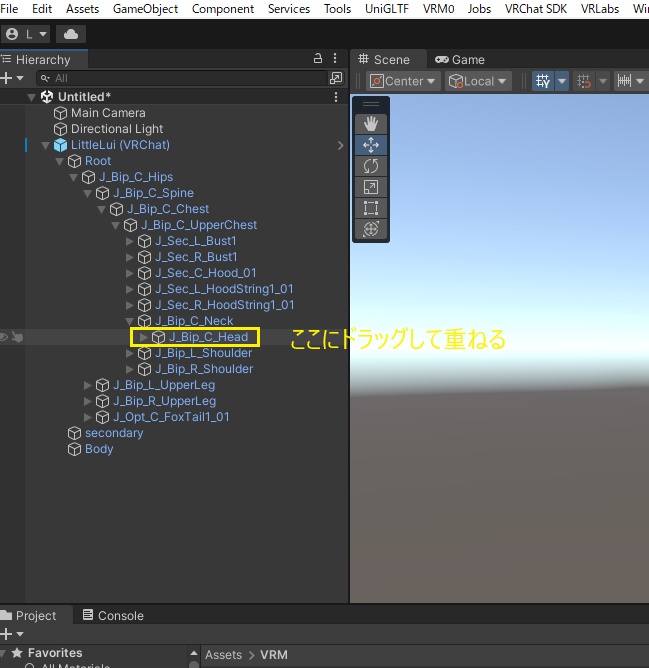
Task: Expand J_Opt_C_FoxTail1_01 node
Action: coord(88,417)
